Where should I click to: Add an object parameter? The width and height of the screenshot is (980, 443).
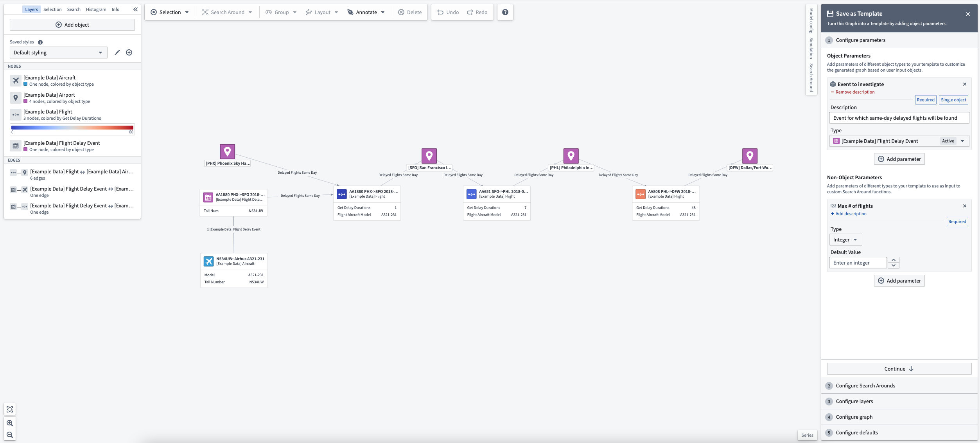(899, 159)
